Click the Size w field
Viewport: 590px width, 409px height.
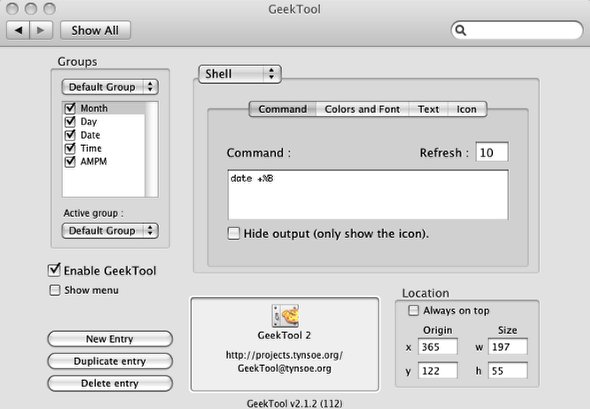pyautogui.click(x=508, y=347)
